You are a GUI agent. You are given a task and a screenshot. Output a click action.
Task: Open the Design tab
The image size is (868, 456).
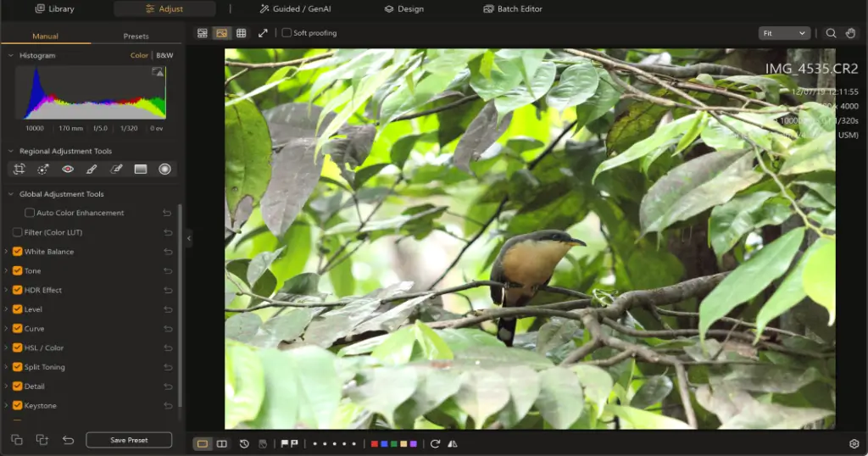(x=404, y=8)
